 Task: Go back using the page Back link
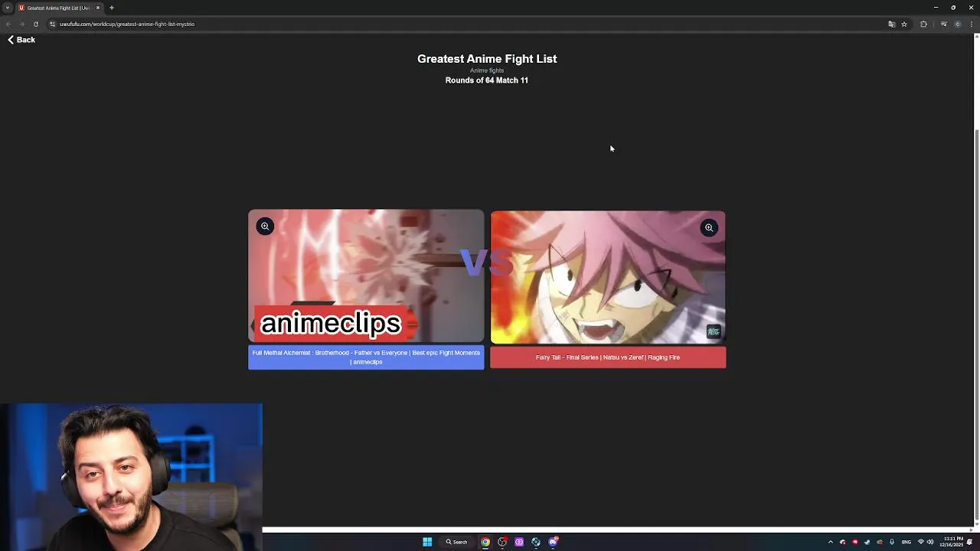[x=21, y=40]
